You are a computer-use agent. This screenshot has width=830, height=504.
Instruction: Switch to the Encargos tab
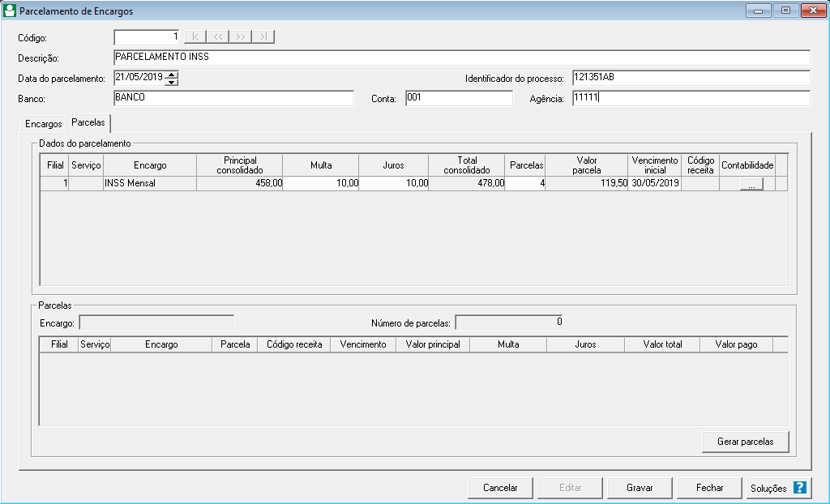tap(44, 124)
